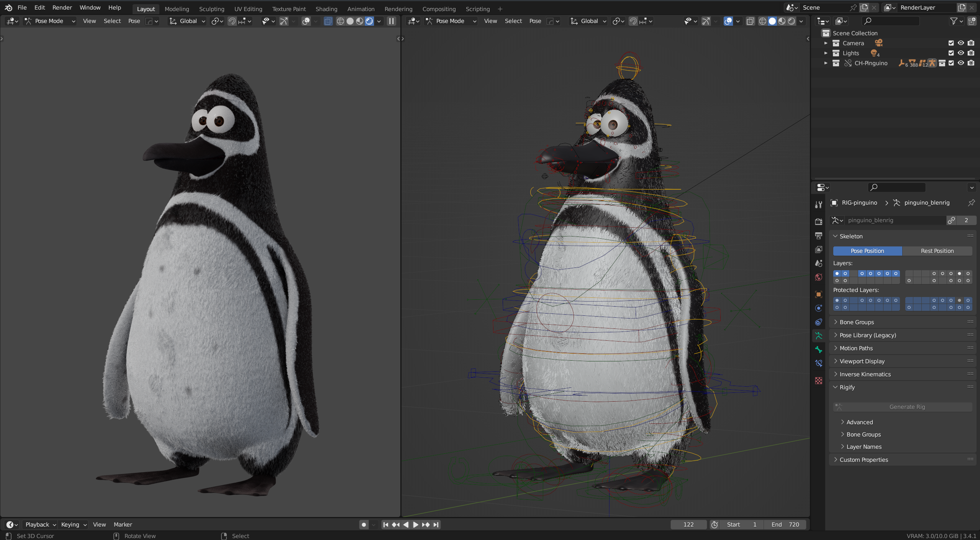This screenshot has width=980, height=540.
Task: Open the World properties tab
Action: pyautogui.click(x=819, y=277)
